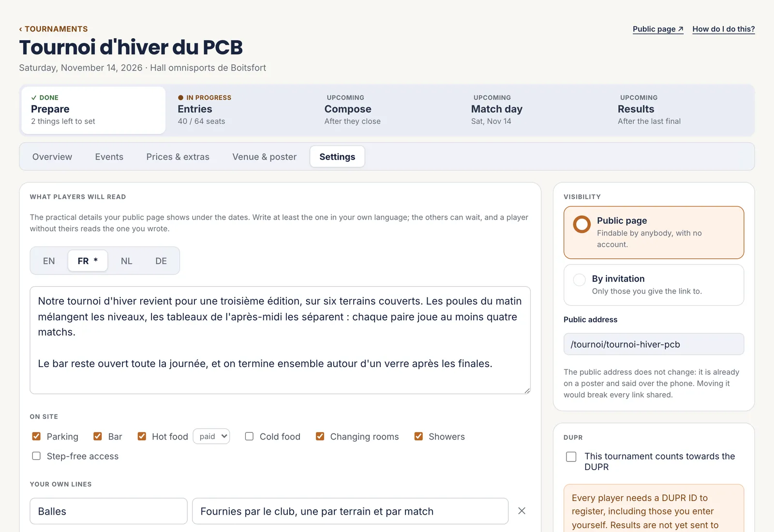The image size is (774, 532).
Task: Uncheck the Showers checkbox
Action: (x=418, y=436)
